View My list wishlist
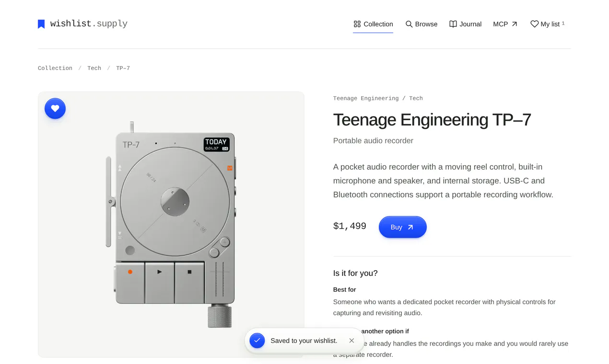 [548, 24]
